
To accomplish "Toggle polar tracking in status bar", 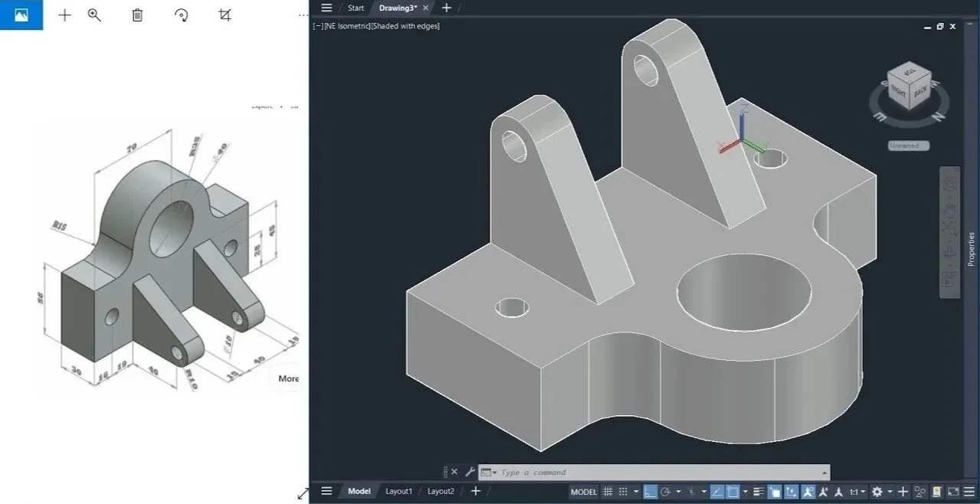I will 665,492.
